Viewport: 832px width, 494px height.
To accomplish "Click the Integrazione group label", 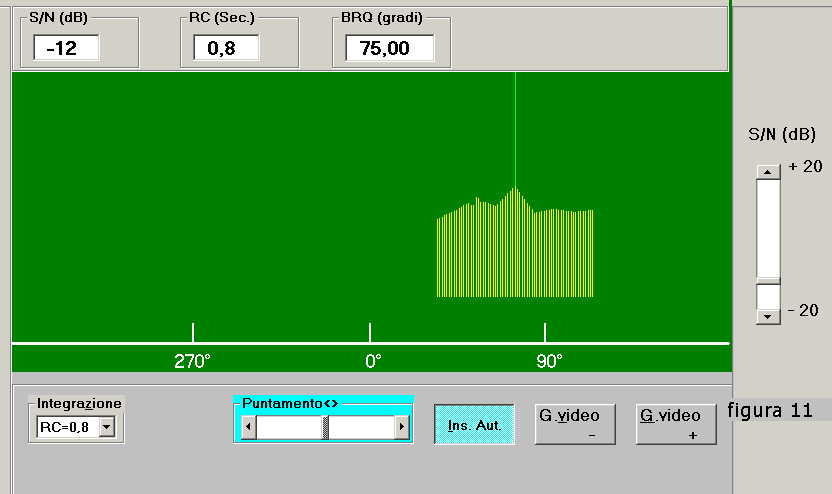I will coord(79,403).
